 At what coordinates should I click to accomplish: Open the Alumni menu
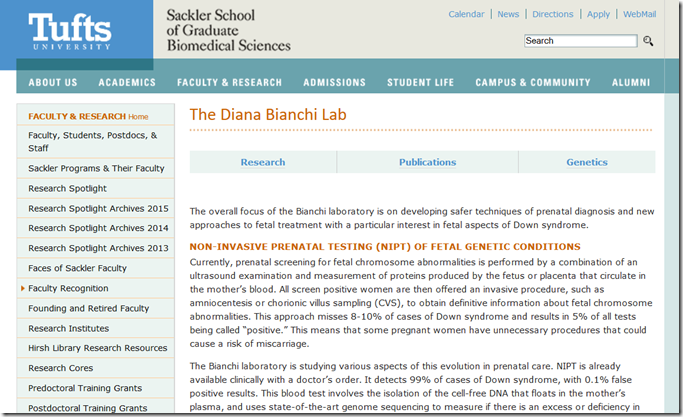tap(631, 82)
